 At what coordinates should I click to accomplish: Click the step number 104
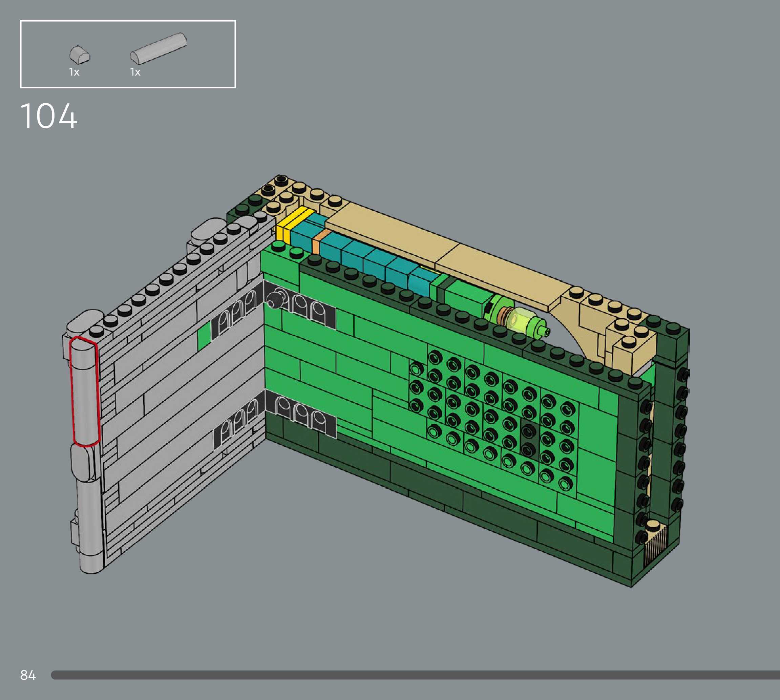(49, 116)
